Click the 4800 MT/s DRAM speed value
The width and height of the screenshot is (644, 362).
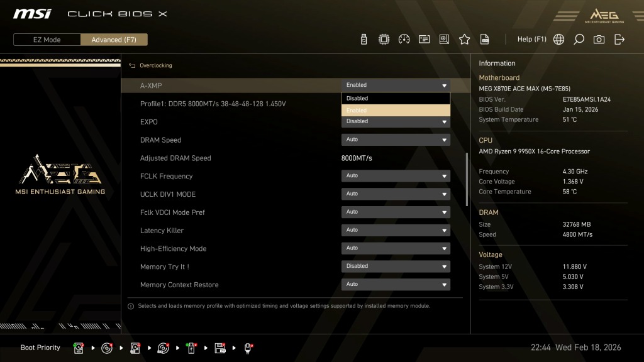click(577, 235)
